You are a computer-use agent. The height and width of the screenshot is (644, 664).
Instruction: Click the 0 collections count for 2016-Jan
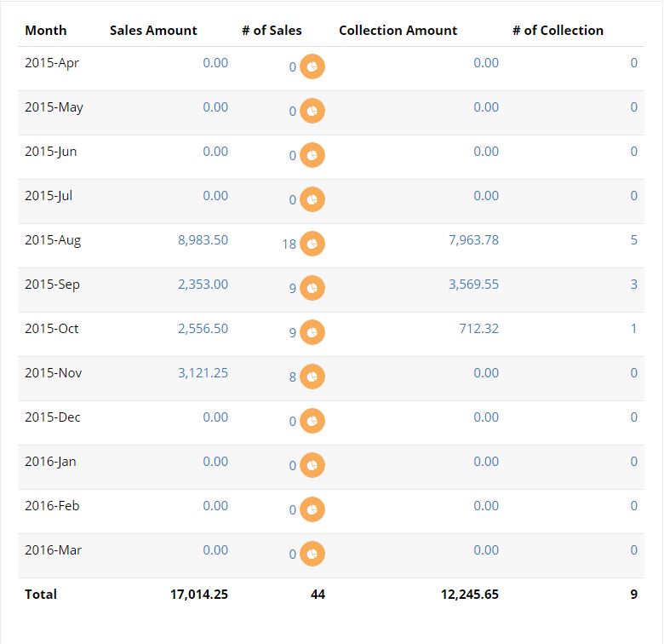(634, 462)
